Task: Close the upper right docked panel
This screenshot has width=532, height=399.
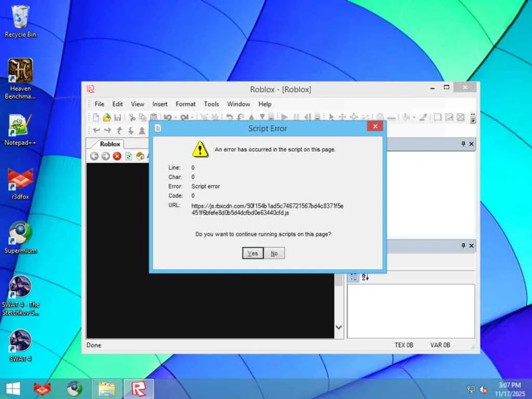Action: 471,144
